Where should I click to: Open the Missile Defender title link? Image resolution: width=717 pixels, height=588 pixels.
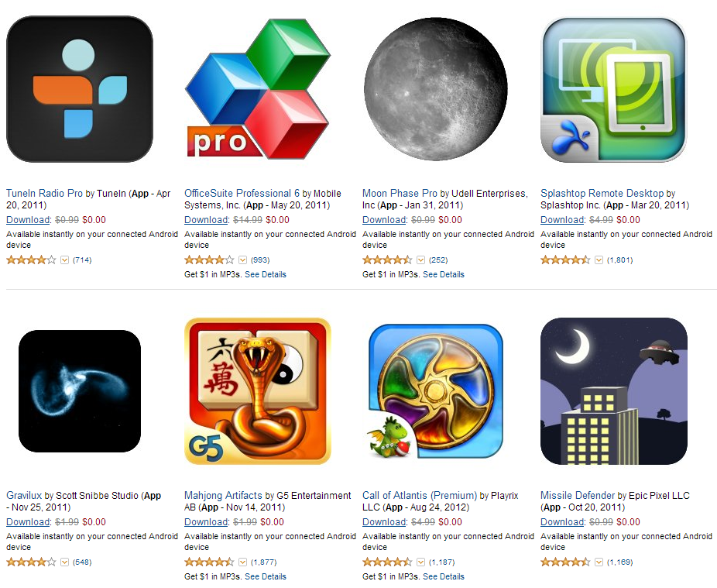point(578,495)
